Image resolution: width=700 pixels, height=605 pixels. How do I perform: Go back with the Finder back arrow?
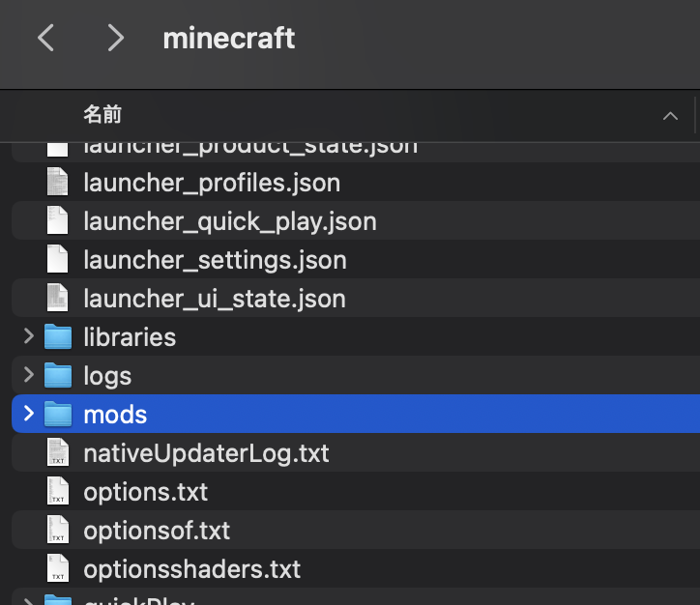tap(46, 38)
